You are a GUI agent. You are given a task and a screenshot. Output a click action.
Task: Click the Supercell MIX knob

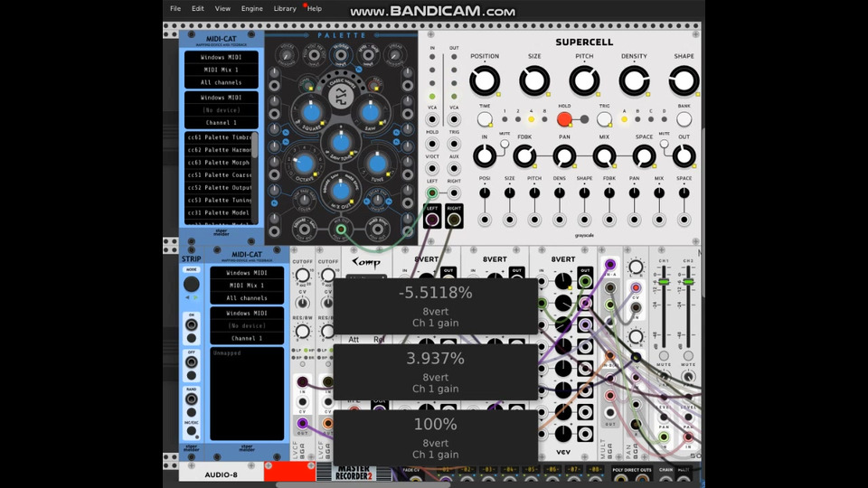(604, 156)
